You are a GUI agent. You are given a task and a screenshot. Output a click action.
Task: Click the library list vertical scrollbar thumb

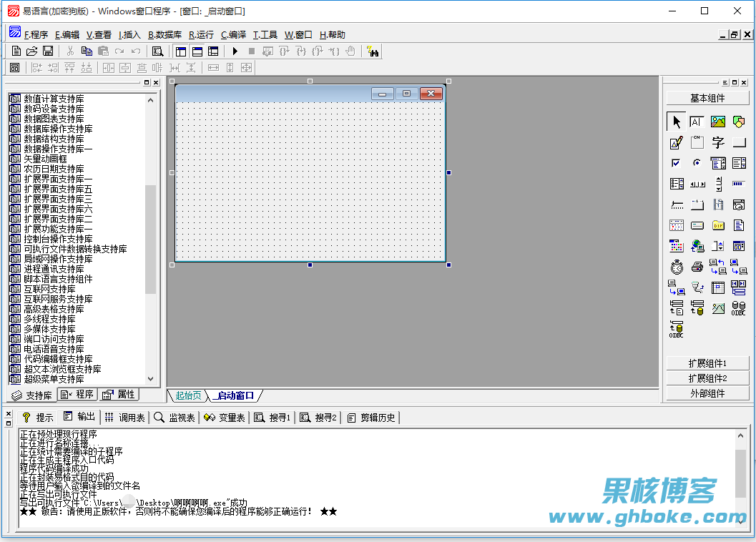click(x=150, y=240)
